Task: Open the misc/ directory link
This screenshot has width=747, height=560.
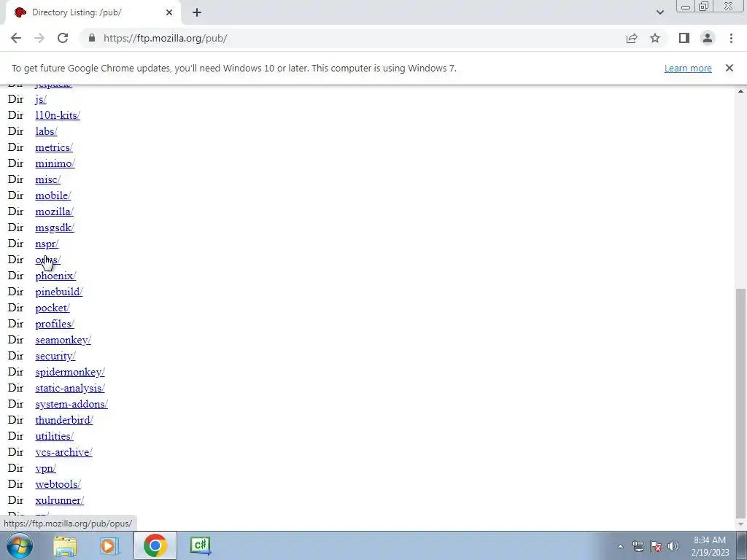Action: pyautogui.click(x=47, y=179)
